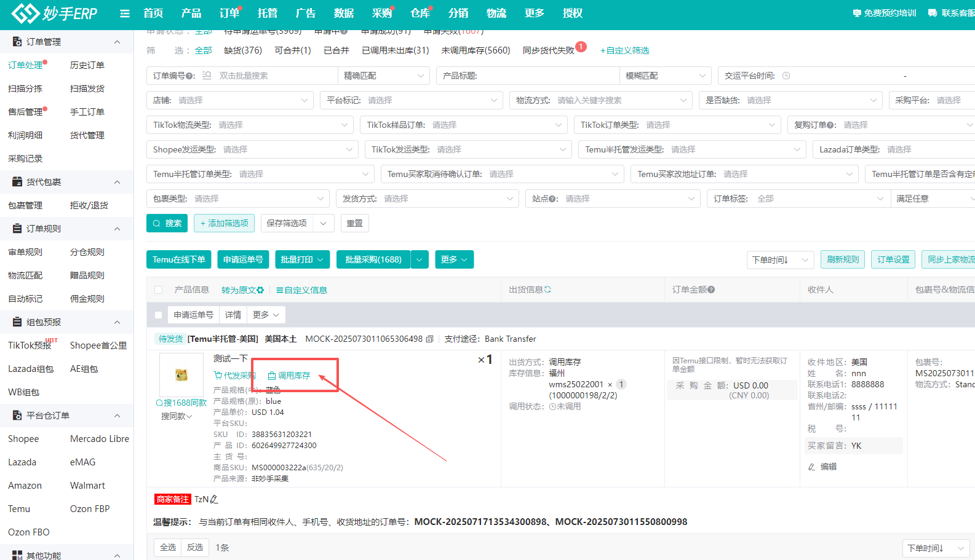Open the 包裹类型 dropdown
The width and height of the screenshot is (975, 560).
pos(237,199)
